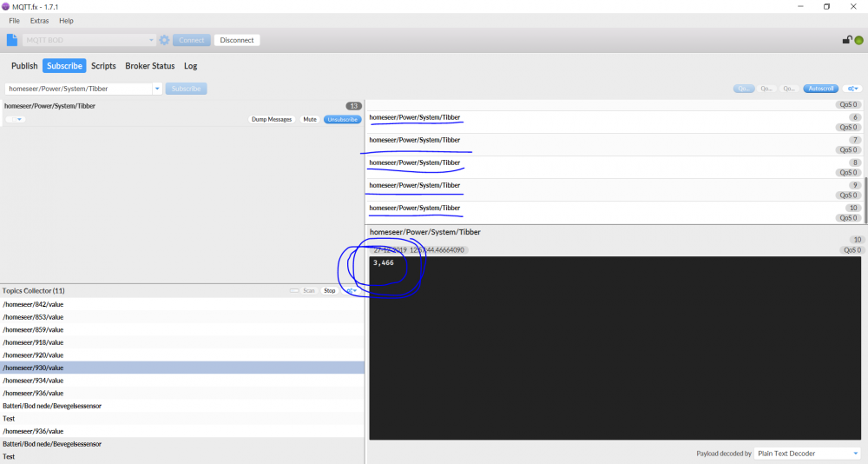Open the subscription color picker dropdown

click(x=16, y=119)
